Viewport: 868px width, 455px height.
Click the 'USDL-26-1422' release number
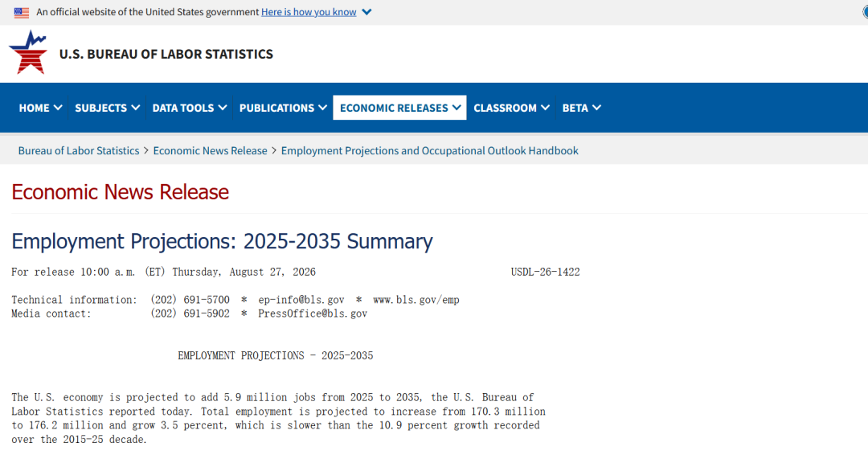pyautogui.click(x=545, y=272)
